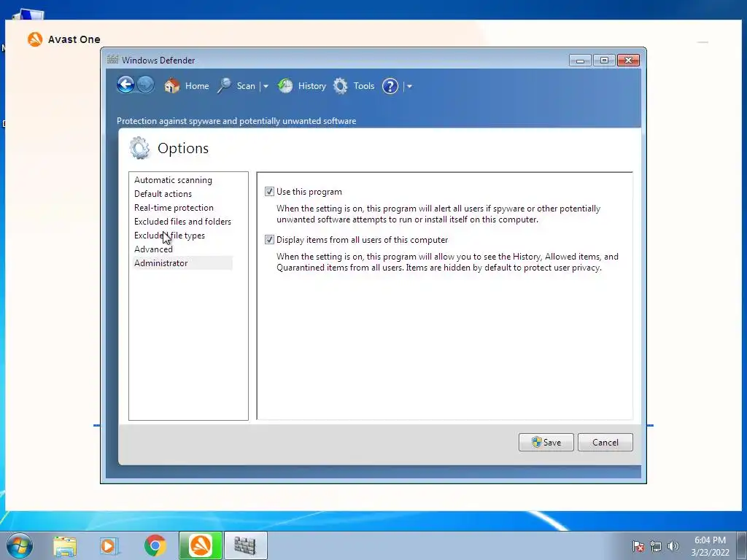Click the Cancel button
747x560 pixels.
coord(605,443)
